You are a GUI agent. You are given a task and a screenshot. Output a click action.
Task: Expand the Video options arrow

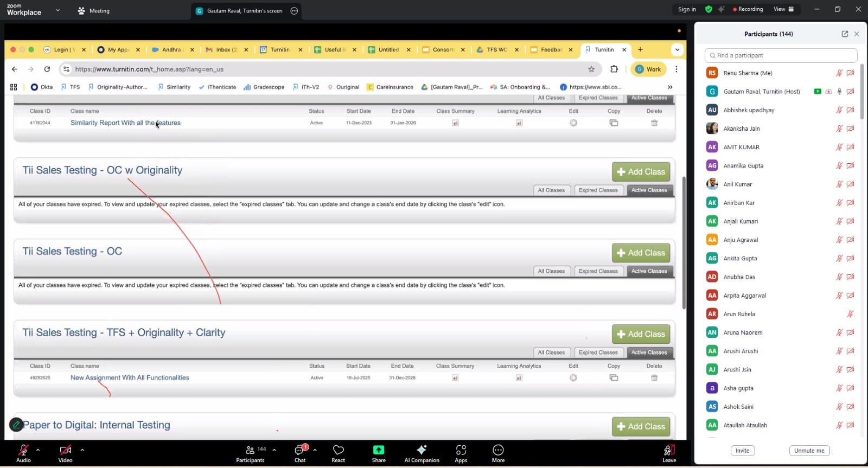point(82,450)
